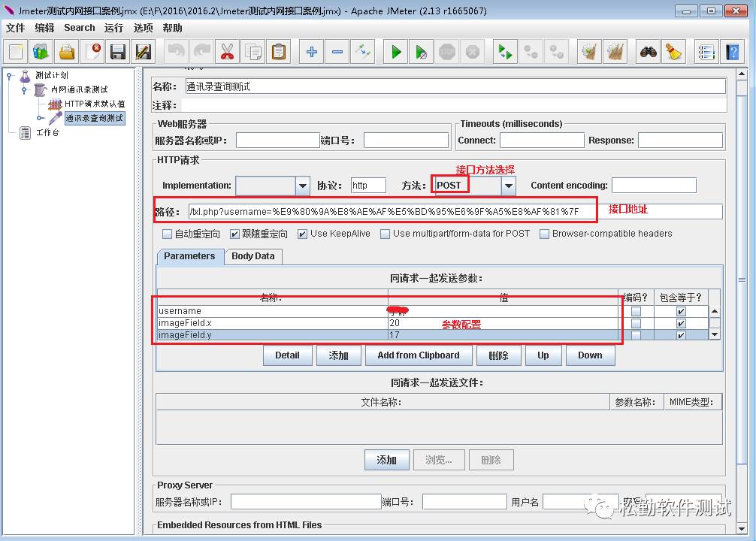Click the Search binoculars icon
The height and width of the screenshot is (541, 756).
click(648, 52)
